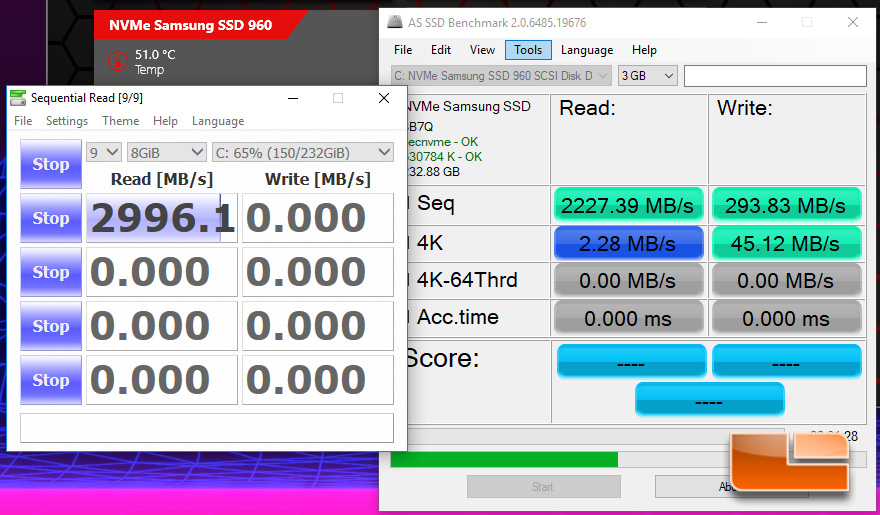Close the AS SSD Benchmark window

point(852,22)
